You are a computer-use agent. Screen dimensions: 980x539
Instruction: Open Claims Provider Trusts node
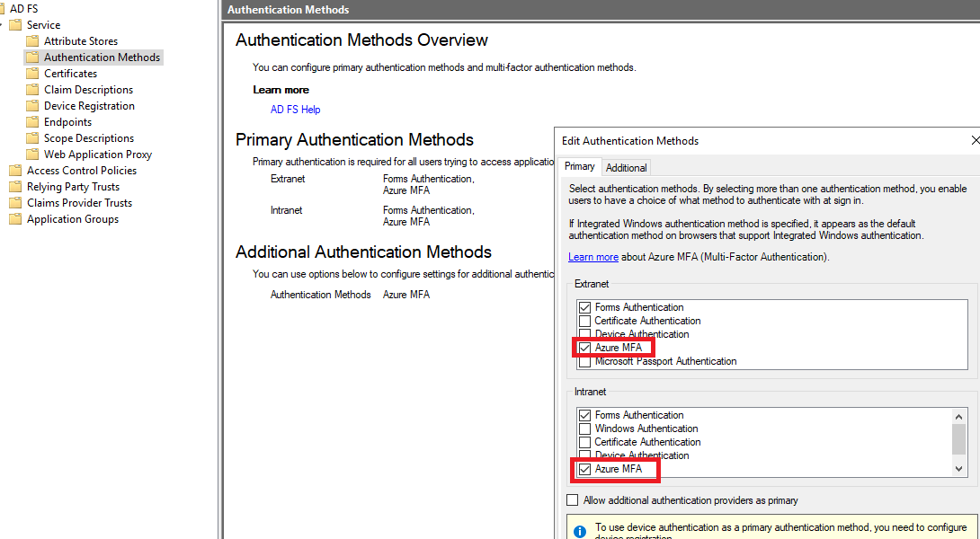[79, 203]
